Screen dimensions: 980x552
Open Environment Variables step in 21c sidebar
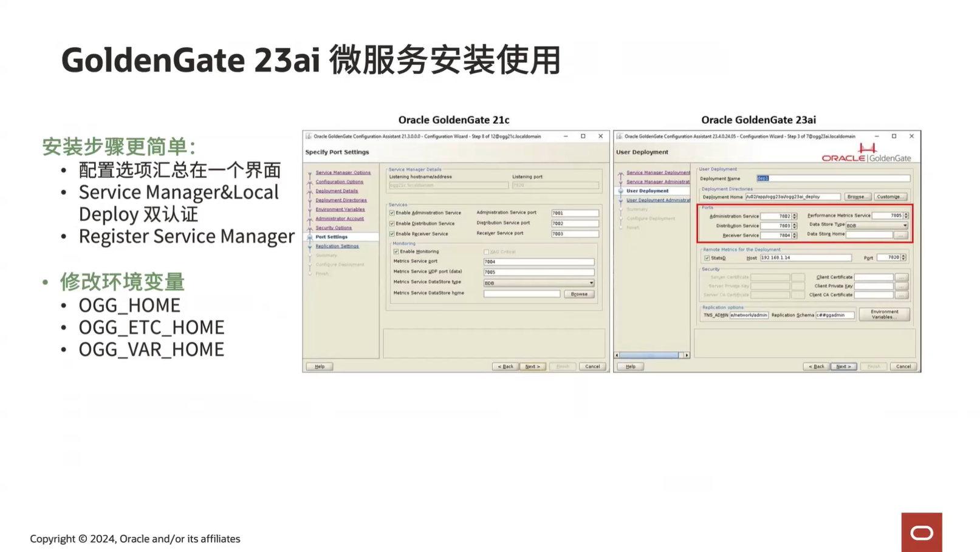click(x=340, y=210)
